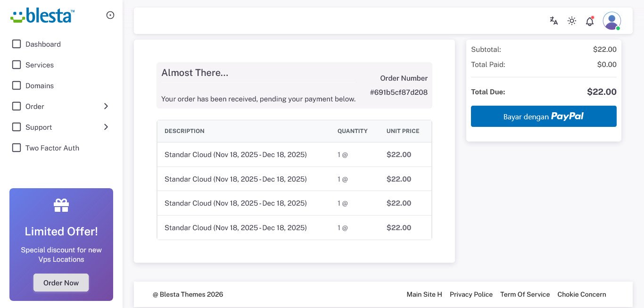Viewport: 644px width, 308px height.
Task: Open the notifications bell
Action: [590, 21]
